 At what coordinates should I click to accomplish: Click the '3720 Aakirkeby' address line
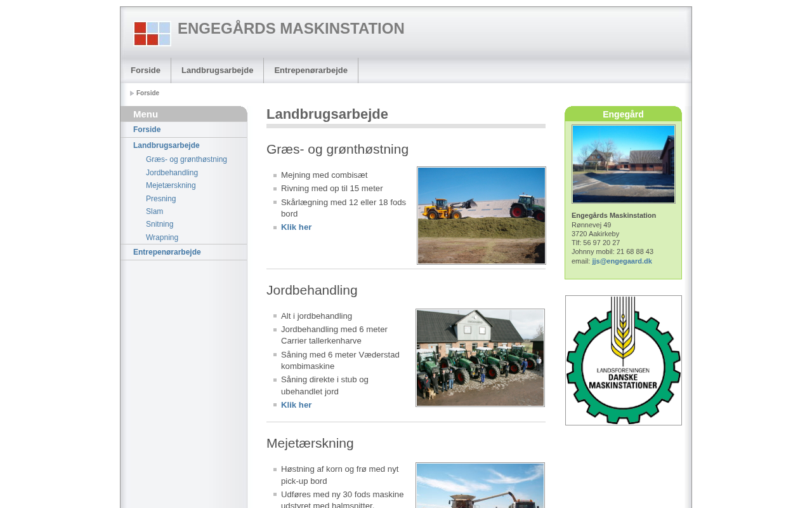pos(595,234)
